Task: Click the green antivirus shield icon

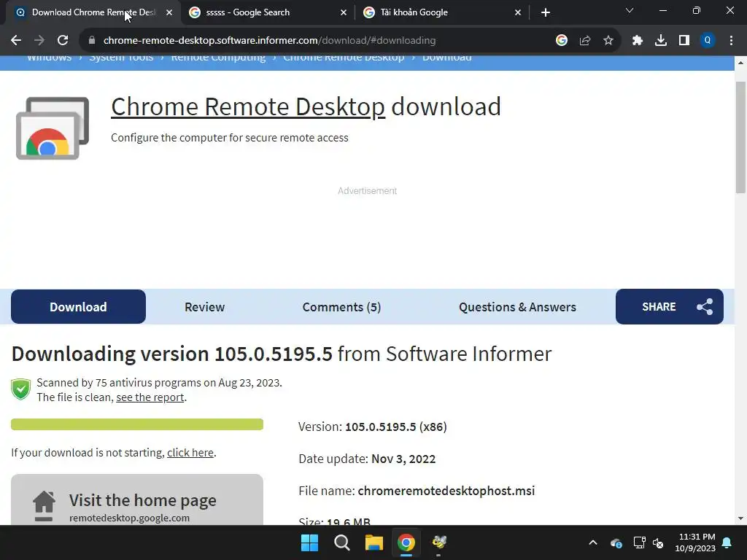Action: point(20,389)
